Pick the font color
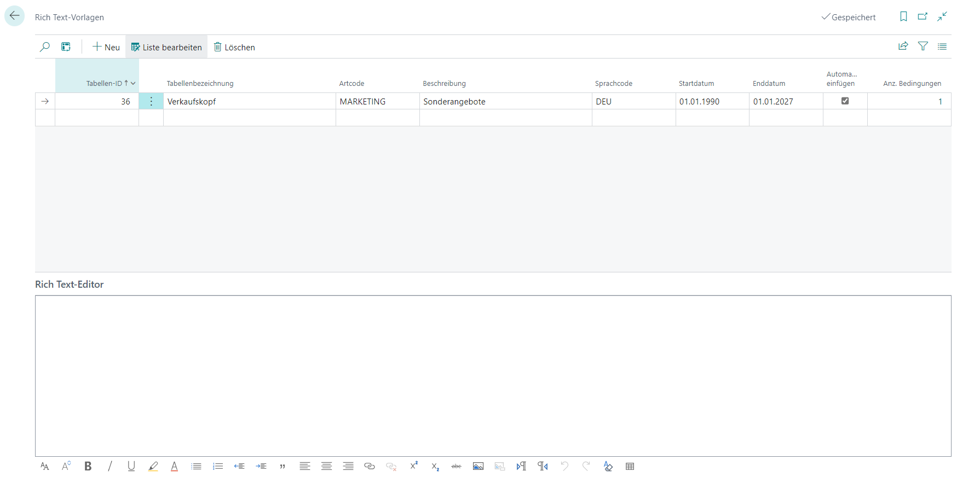Viewport: 980px width, 477px height. (x=175, y=466)
